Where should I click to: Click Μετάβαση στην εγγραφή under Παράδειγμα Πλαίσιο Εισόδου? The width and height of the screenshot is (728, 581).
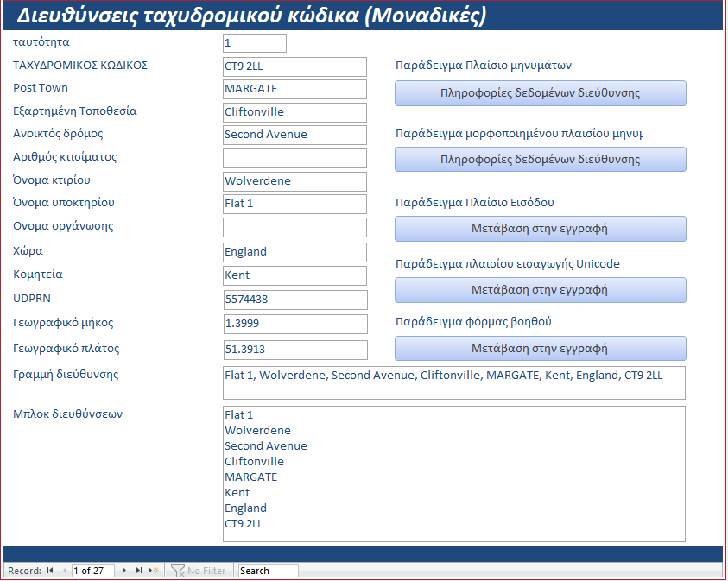pyautogui.click(x=541, y=229)
